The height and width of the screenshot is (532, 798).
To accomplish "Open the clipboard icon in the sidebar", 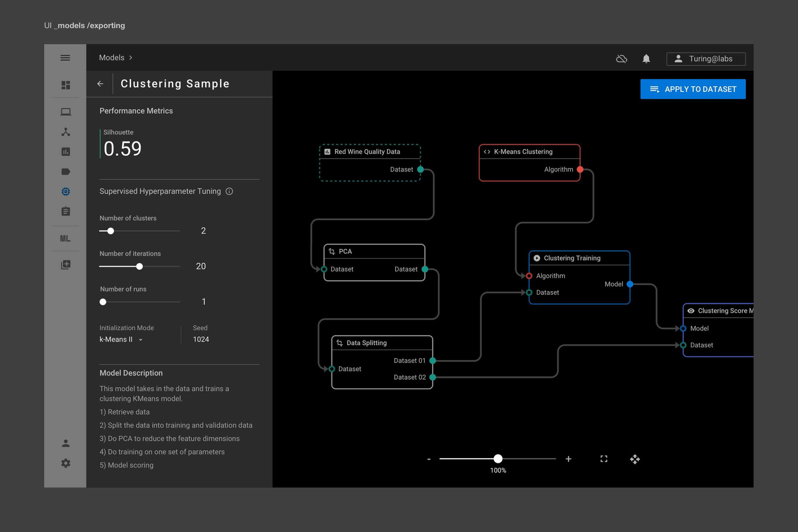I will coord(65,211).
